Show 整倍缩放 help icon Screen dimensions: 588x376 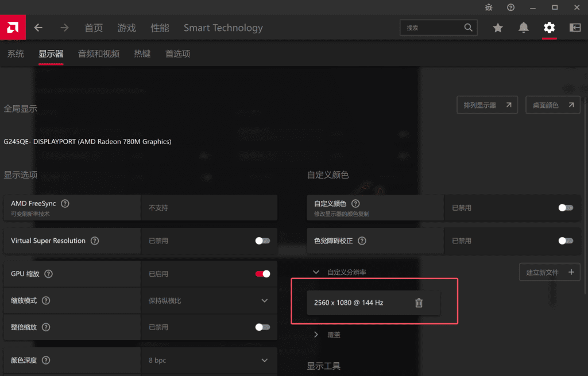tap(46, 327)
